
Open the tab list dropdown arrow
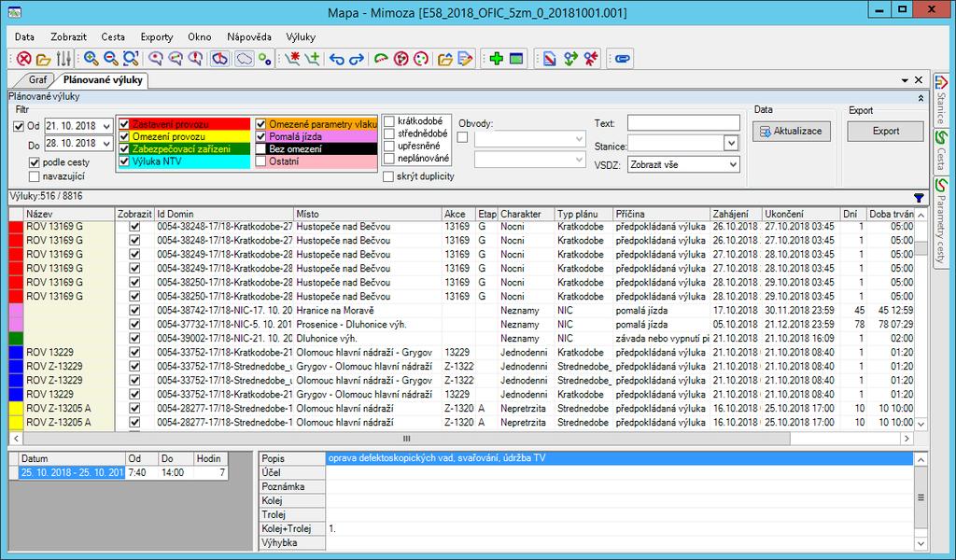click(905, 80)
